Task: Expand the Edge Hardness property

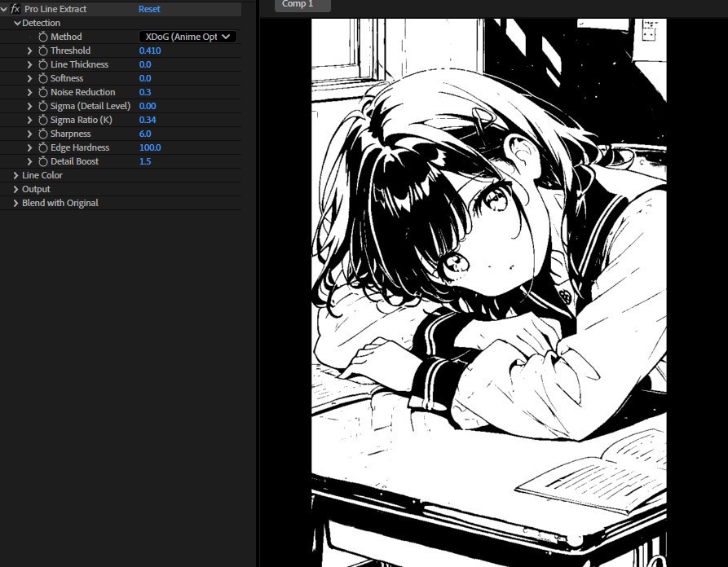Action: tap(29, 148)
